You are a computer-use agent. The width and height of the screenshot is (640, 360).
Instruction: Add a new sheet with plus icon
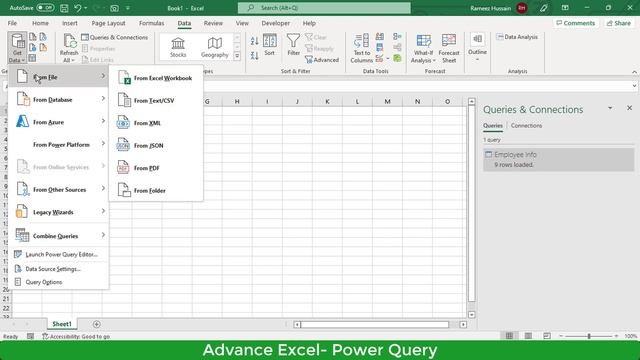pos(97,324)
